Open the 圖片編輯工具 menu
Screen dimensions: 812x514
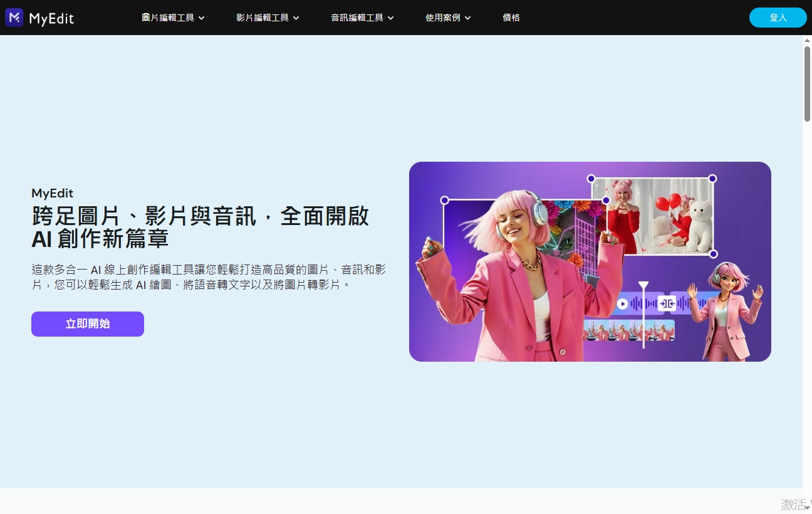click(173, 18)
